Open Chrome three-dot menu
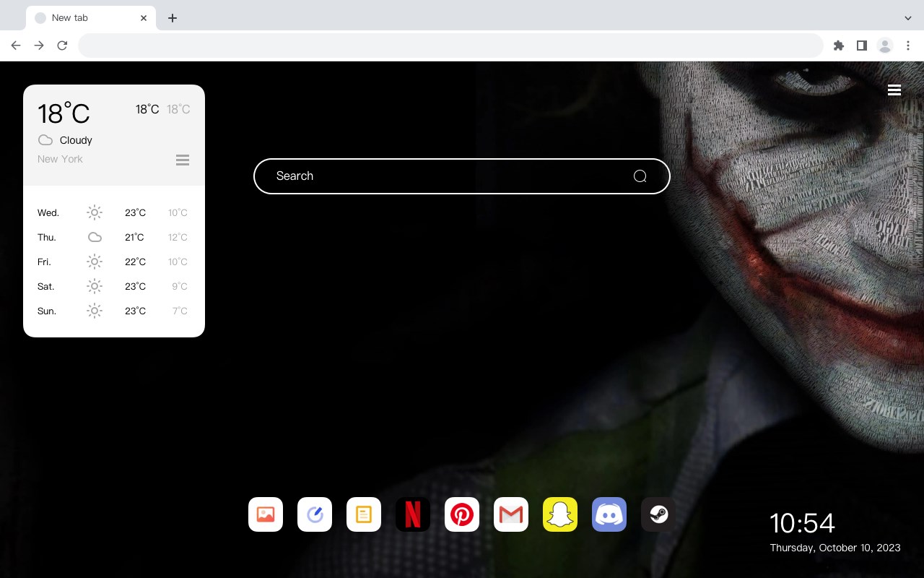The width and height of the screenshot is (924, 578). [908, 46]
